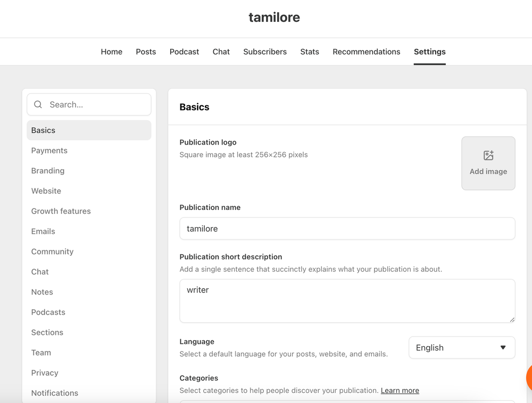Select Branding in the settings sidebar
Image resolution: width=532 pixels, height=403 pixels.
click(x=47, y=171)
